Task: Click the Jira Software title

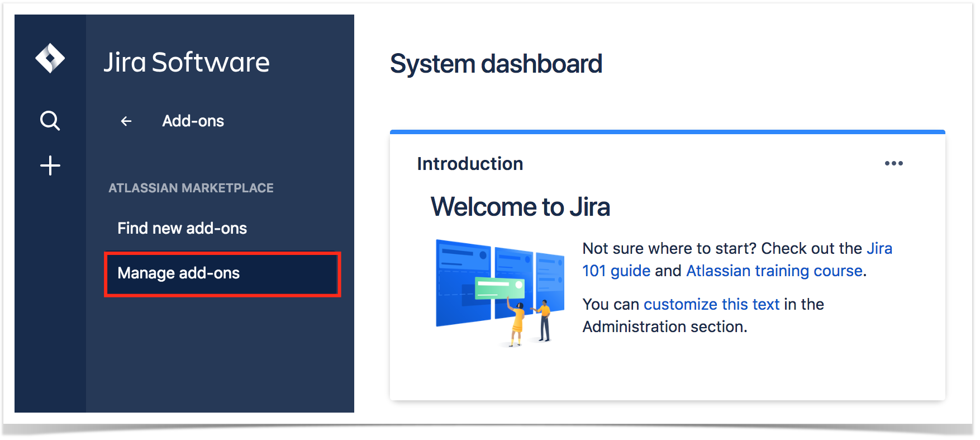Action: [187, 62]
